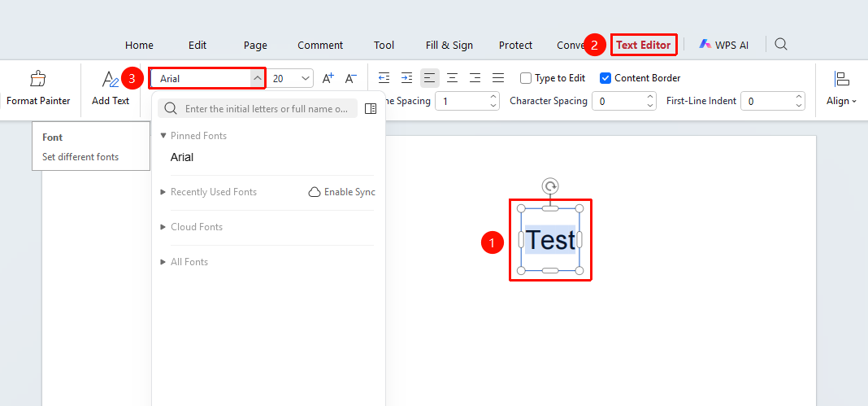The height and width of the screenshot is (406, 868).
Task: Collapse the Pinned Fonts section
Action: point(163,136)
